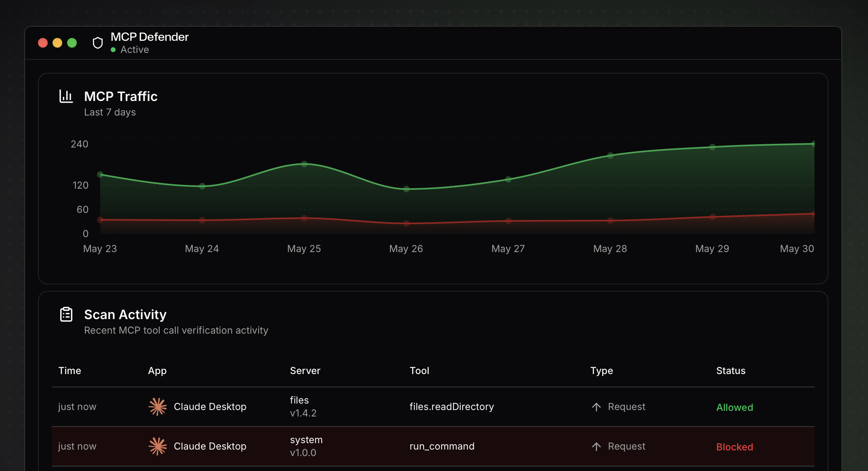Image resolution: width=868 pixels, height=471 pixels.
Task: Click the Server column header
Action: tap(305, 370)
